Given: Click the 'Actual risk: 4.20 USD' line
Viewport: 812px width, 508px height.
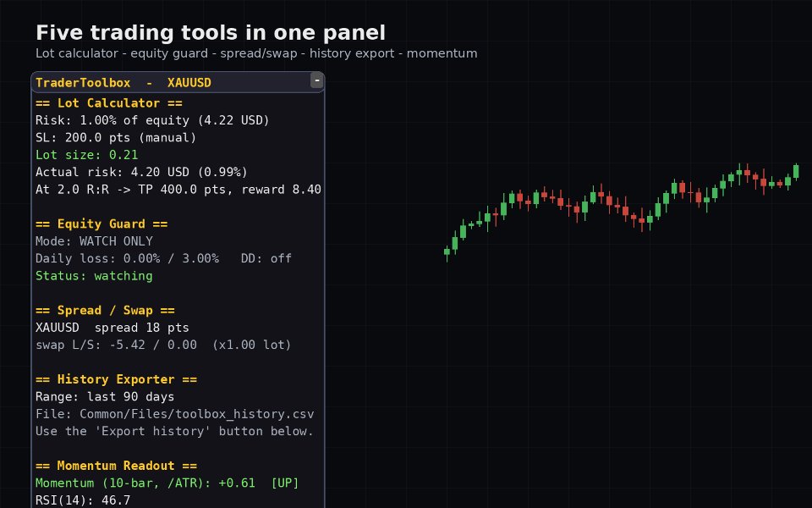Looking at the screenshot, I should point(141,172).
